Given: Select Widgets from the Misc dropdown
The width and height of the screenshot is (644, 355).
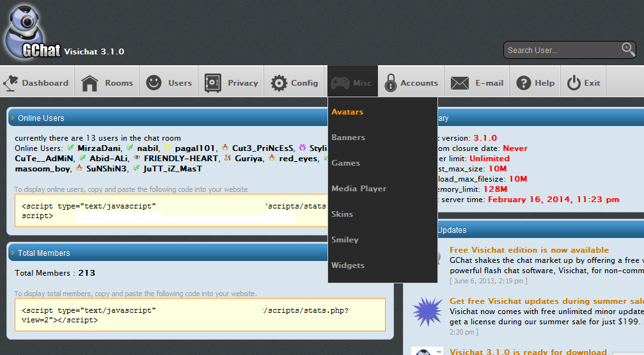Looking at the screenshot, I should (348, 265).
